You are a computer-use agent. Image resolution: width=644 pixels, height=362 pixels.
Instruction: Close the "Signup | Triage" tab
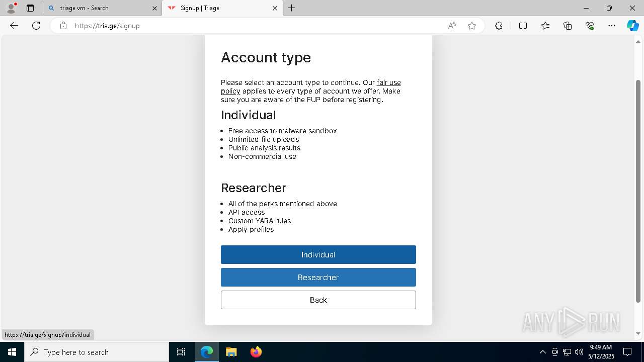275,8
